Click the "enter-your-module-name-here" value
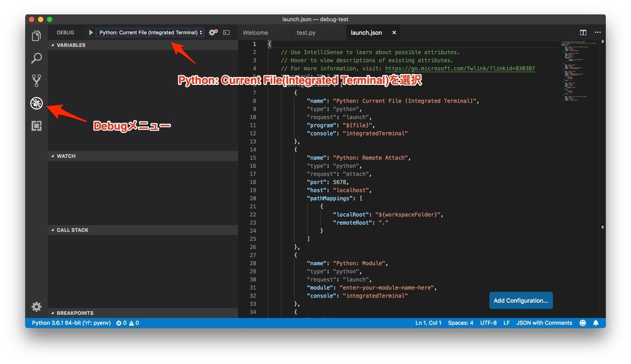 click(386, 288)
